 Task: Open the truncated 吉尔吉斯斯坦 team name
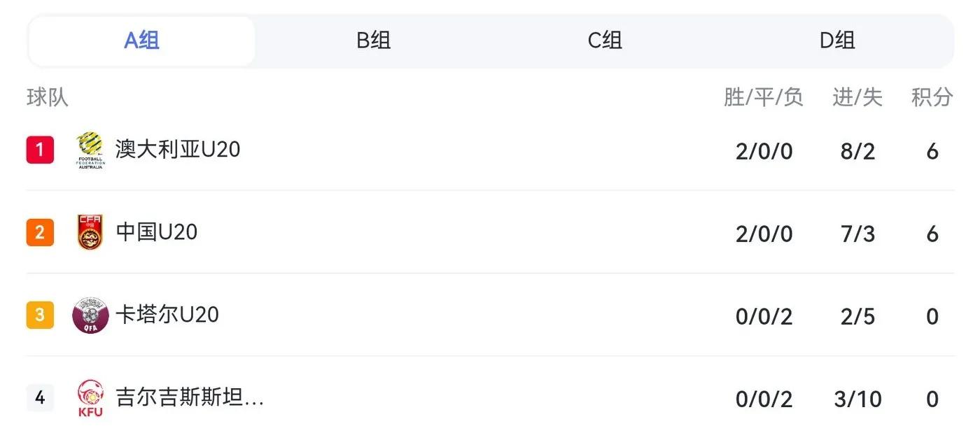(190, 398)
